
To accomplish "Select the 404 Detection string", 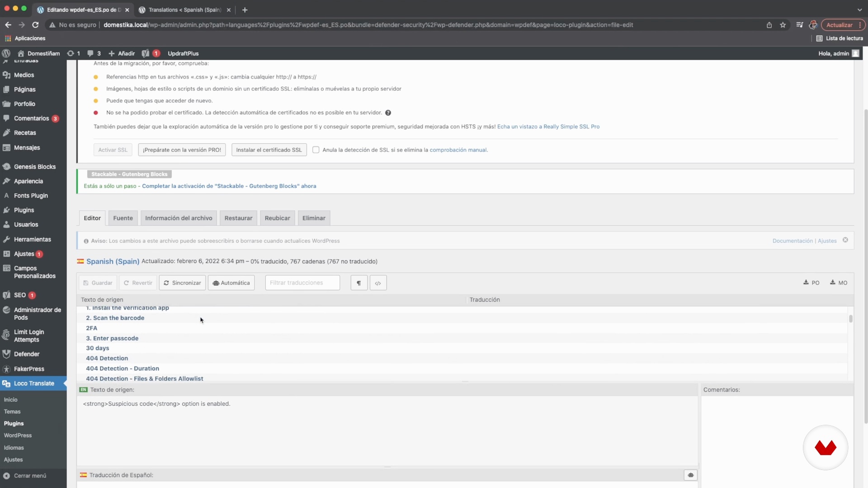I will [x=107, y=358].
